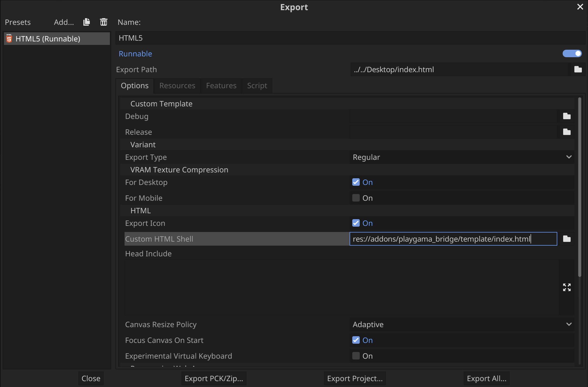Click the Debug template path field
Viewport: 588px width, 387px height.
453,116
